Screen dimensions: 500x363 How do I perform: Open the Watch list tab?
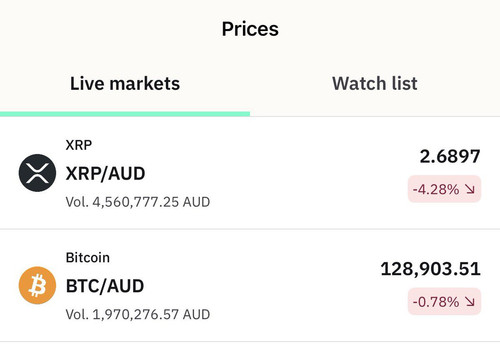click(x=375, y=83)
